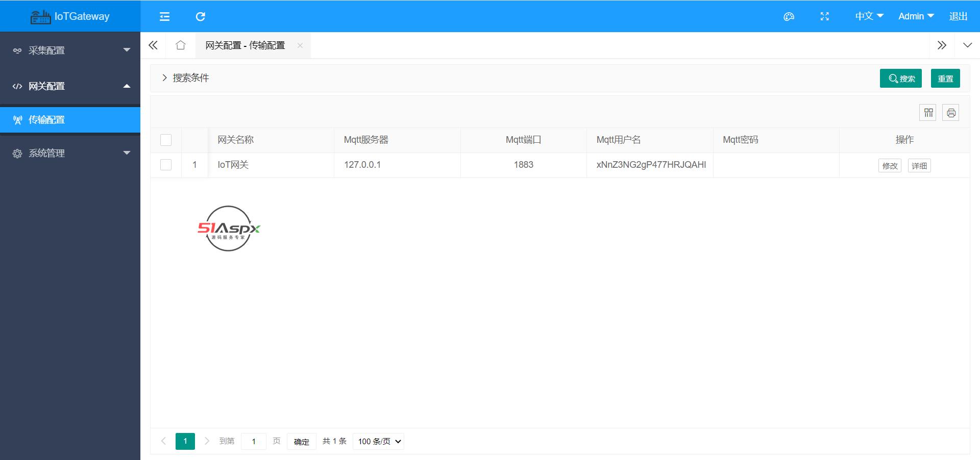Go to the previous page arrow

point(163,441)
